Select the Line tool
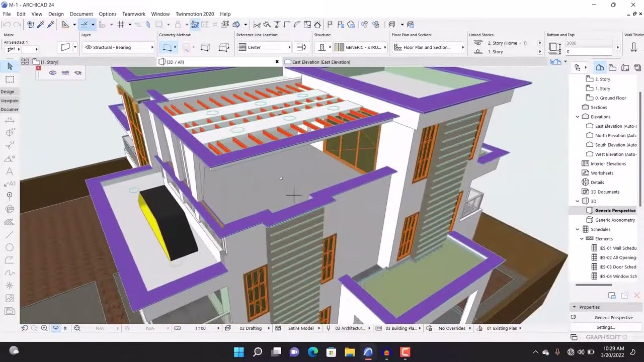The width and height of the screenshot is (644, 362). click(10, 235)
